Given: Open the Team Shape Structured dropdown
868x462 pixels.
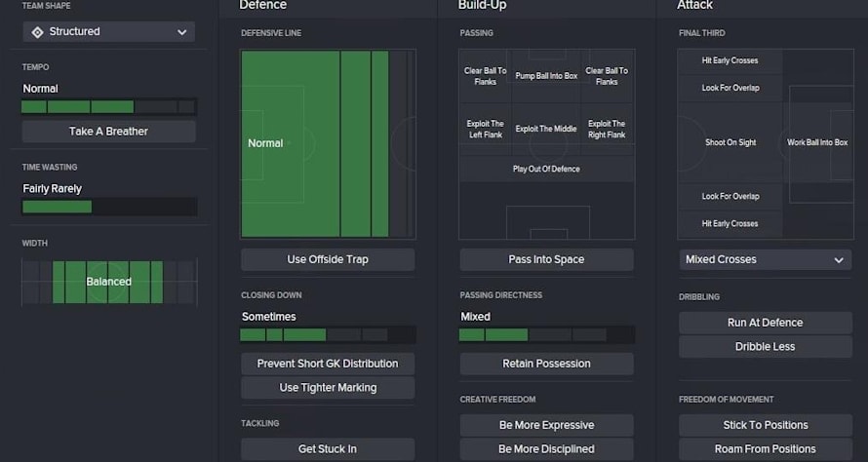Looking at the screenshot, I should click(x=108, y=32).
